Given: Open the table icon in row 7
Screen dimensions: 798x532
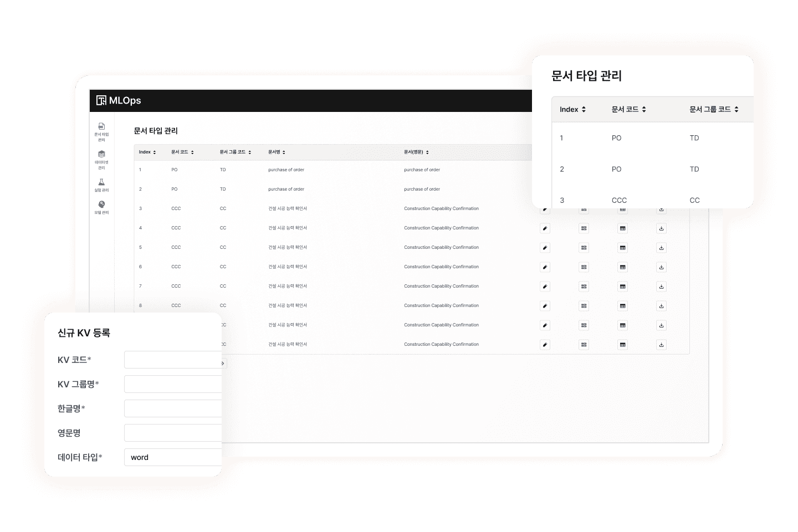Looking at the screenshot, I should pyautogui.click(x=622, y=287).
